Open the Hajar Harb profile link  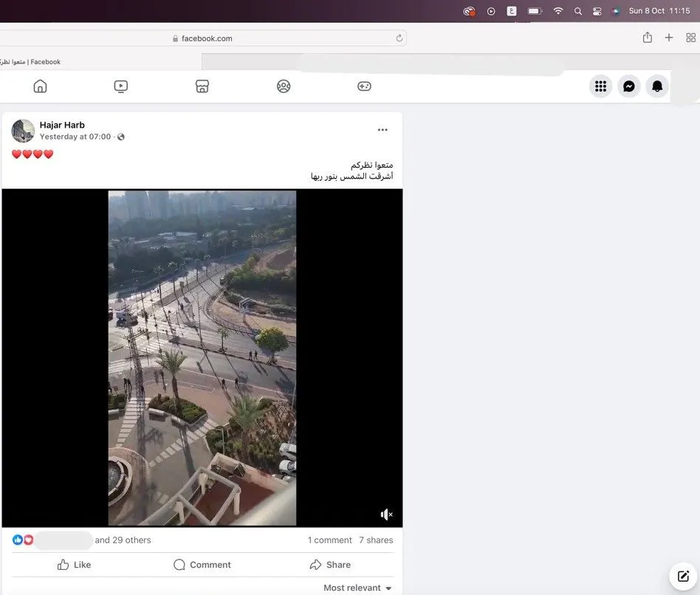click(x=62, y=125)
